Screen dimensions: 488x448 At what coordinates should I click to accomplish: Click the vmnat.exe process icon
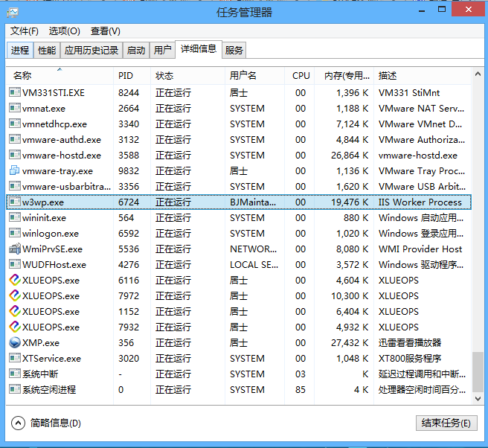click(15, 108)
